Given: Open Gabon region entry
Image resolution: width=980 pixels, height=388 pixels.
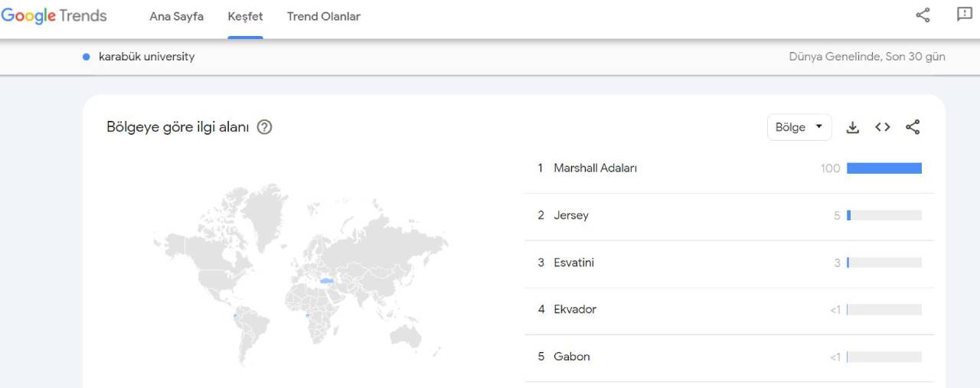Looking at the screenshot, I should point(729,357).
